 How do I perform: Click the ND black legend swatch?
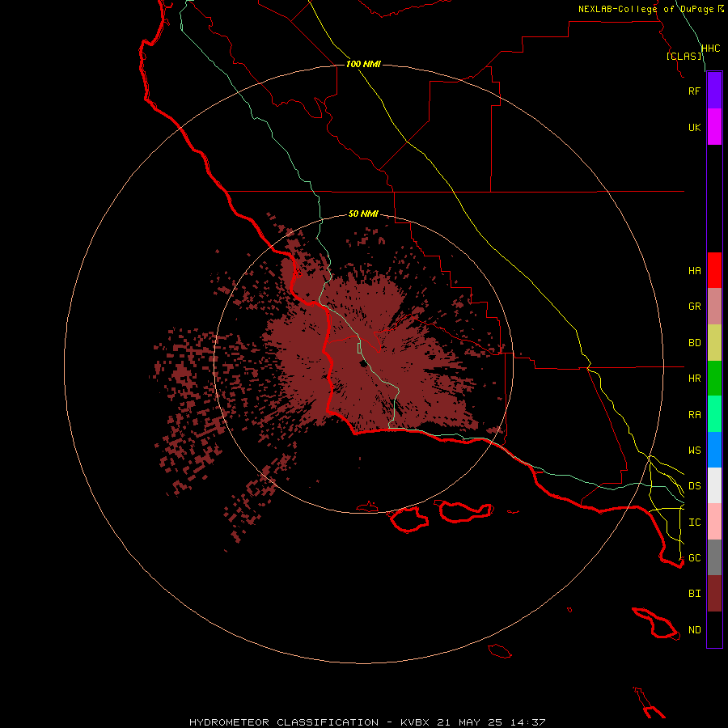coord(714,629)
